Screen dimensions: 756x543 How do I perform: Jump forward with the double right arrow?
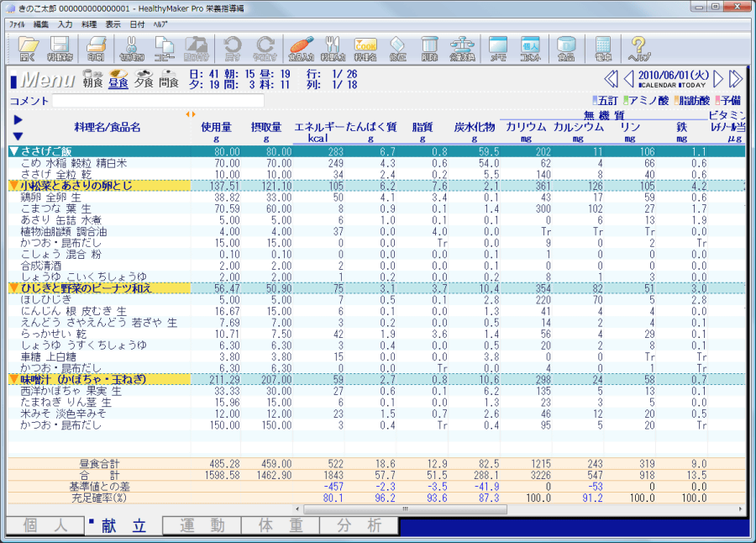pos(736,79)
